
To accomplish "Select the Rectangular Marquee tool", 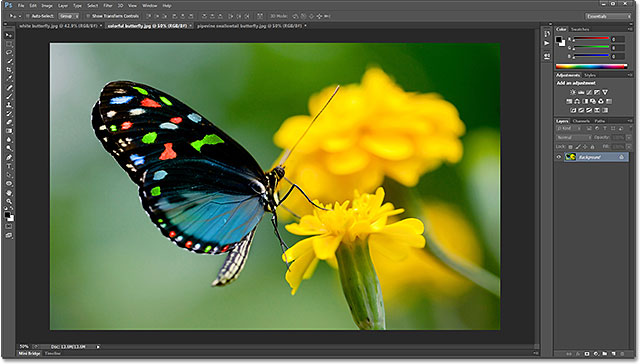I will [x=9, y=44].
